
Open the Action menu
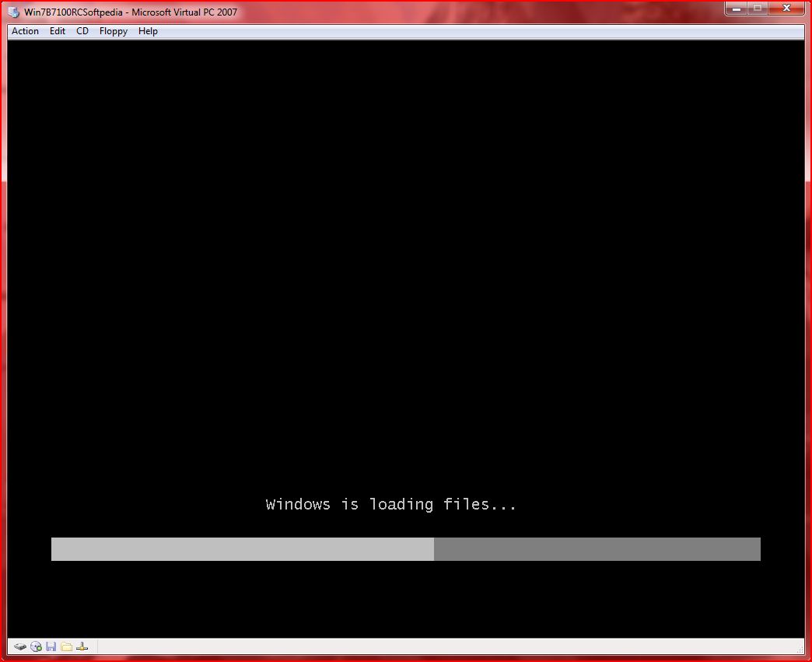pos(25,31)
